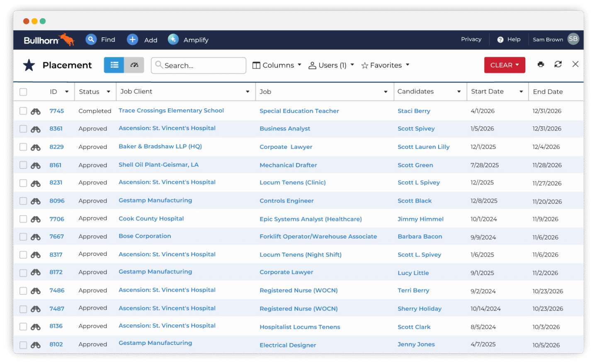Preview placement 8161 with binoculars icon
The height and width of the screenshot is (364, 597).
[36, 165]
